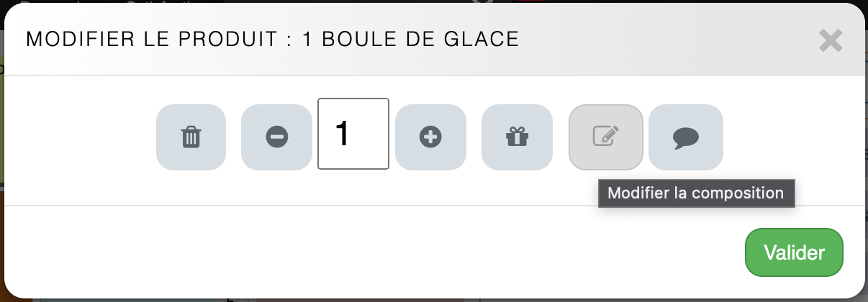
Task: Add one more scoop to the quantity
Action: [x=430, y=137]
